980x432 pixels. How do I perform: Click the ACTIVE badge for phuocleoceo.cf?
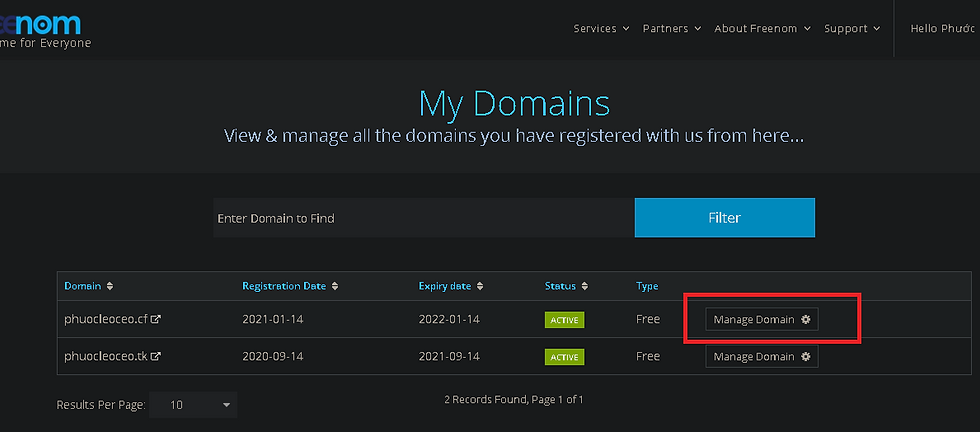[564, 320]
